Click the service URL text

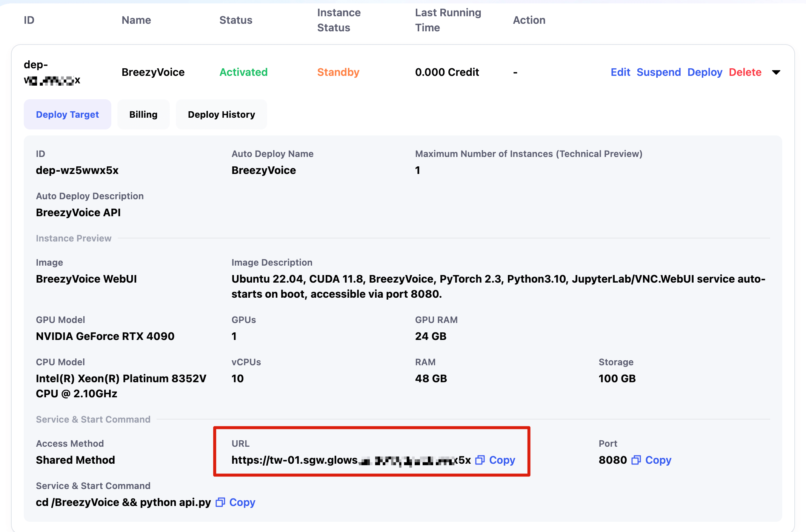click(351, 460)
